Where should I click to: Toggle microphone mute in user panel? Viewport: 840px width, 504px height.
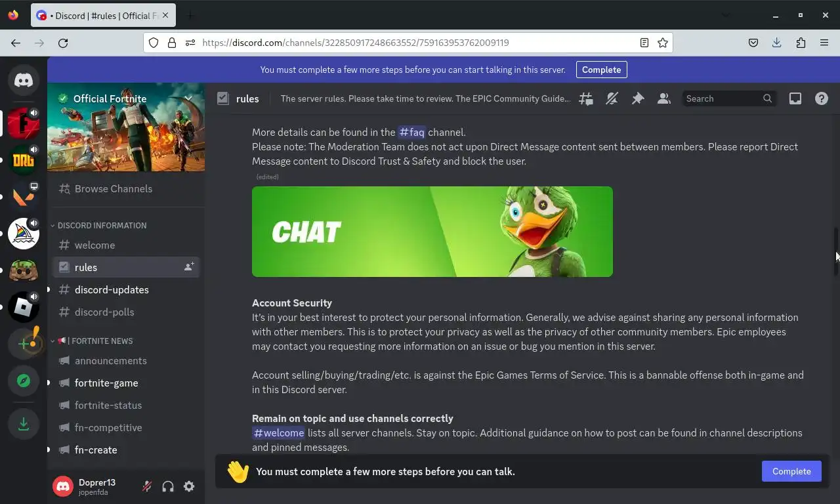coord(147,486)
